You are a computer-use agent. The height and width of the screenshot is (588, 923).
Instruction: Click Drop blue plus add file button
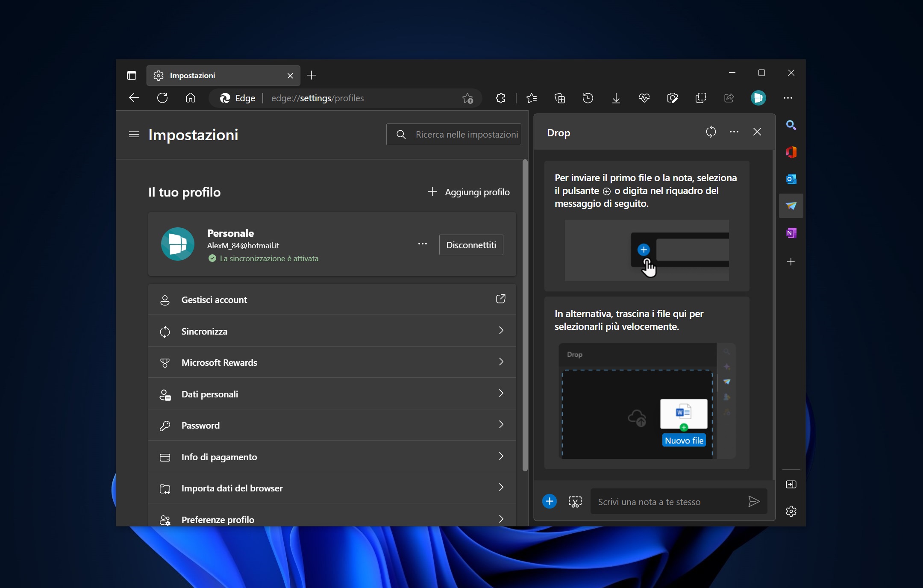coord(550,501)
